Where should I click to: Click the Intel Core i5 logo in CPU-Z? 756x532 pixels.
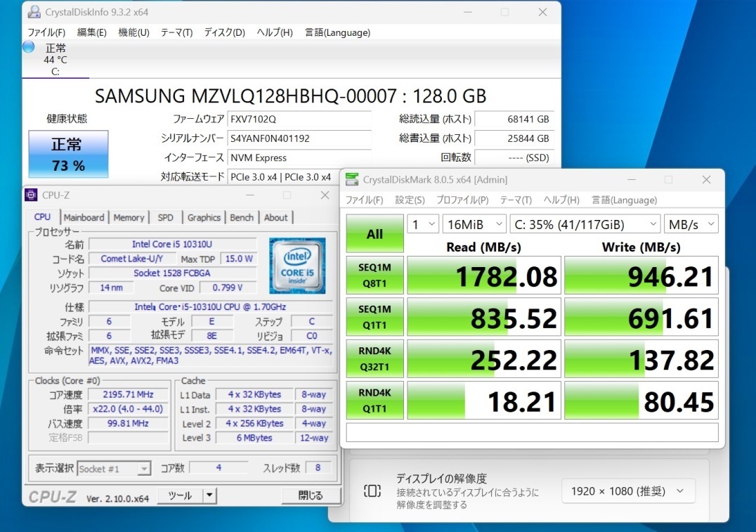coord(297,266)
